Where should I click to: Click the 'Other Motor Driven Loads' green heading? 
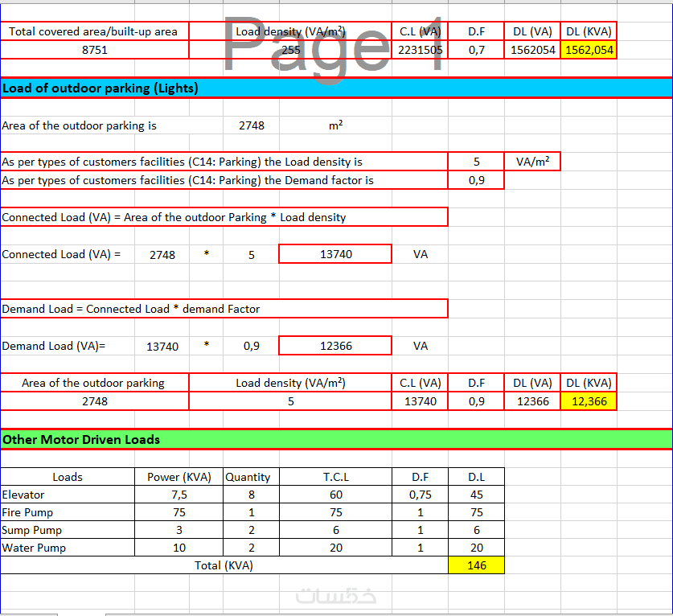(336, 439)
